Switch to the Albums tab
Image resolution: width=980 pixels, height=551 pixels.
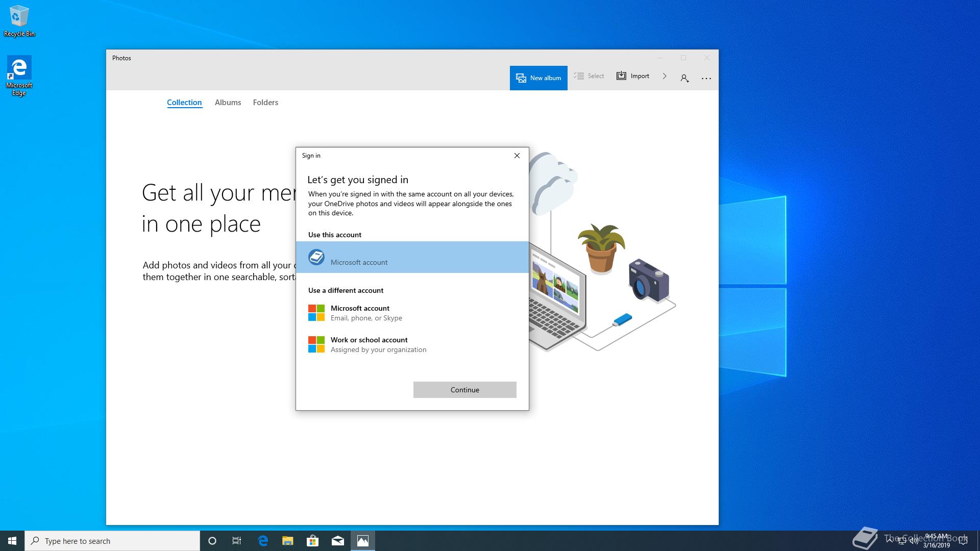(228, 103)
